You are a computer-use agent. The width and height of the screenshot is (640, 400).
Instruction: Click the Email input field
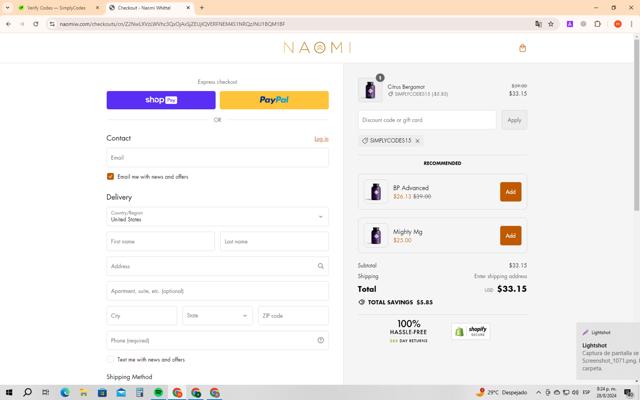[217, 158]
